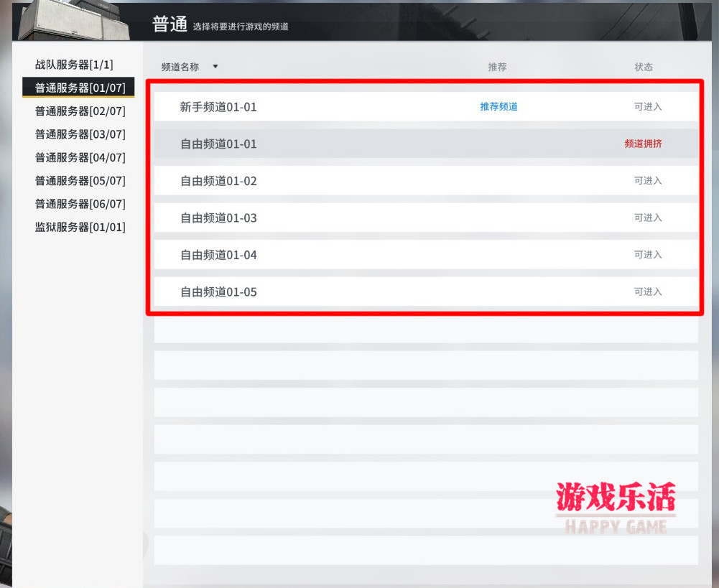Sort by the 推荐 column header
Image resolution: width=719 pixels, height=588 pixels.
(497, 67)
